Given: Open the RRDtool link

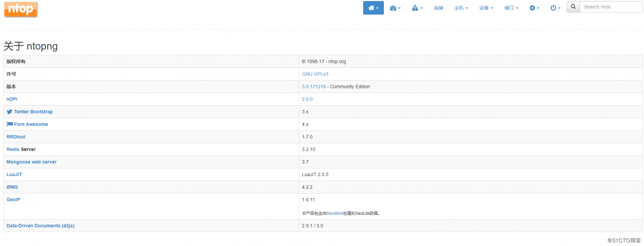Looking at the screenshot, I should pyautogui.click(x=16, y=137).
